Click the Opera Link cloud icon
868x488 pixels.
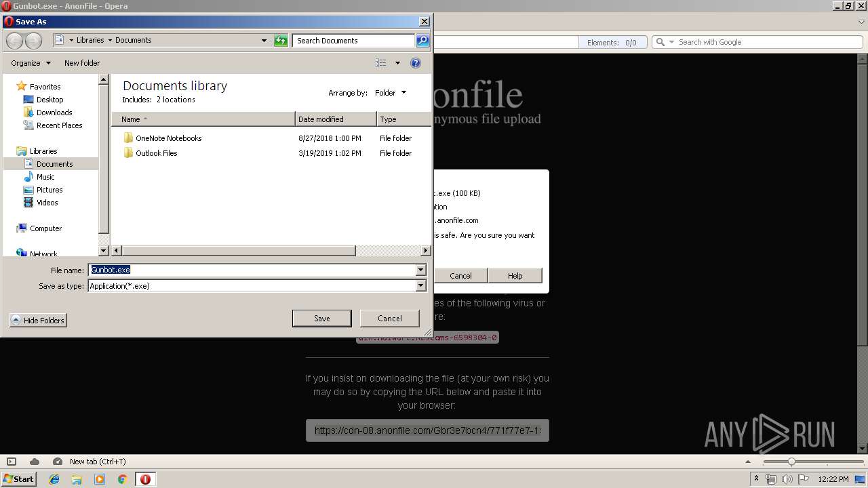pos(35,462)
